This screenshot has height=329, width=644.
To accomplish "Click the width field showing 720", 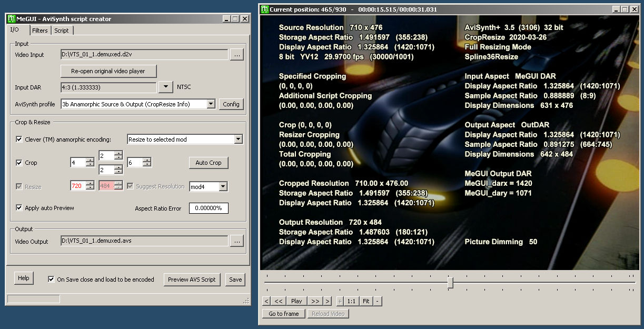I will [78, 186].
